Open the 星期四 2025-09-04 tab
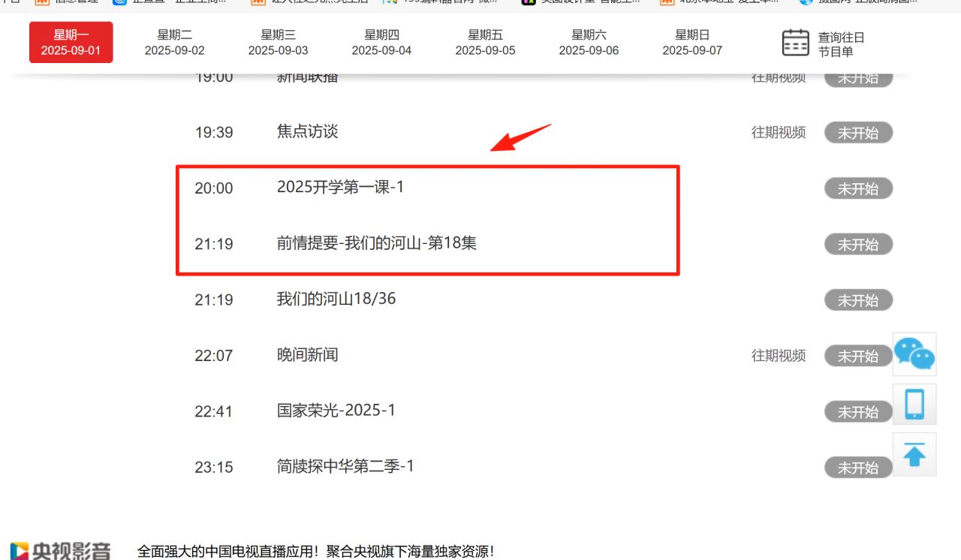The height and width of the screenshot is (560, 961). (x=381, y=43)
